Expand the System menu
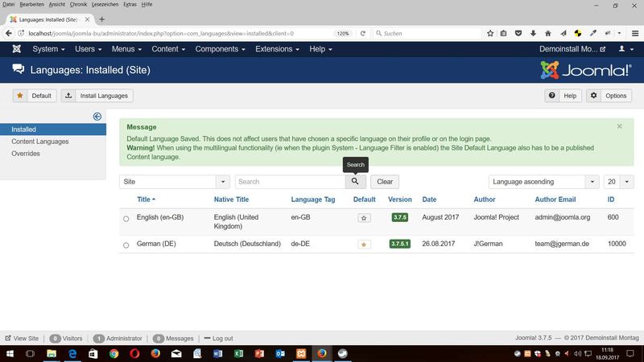644x362 pixels. [48, 49]
